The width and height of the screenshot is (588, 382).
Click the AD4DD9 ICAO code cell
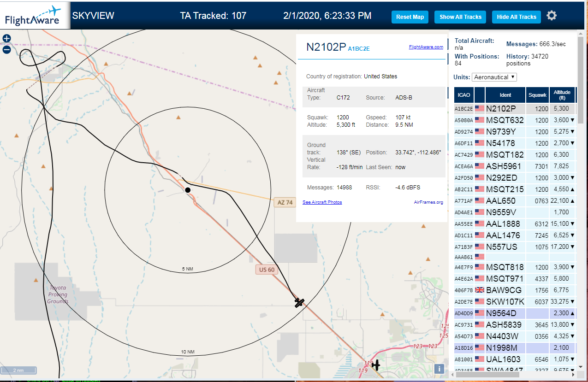464,313
